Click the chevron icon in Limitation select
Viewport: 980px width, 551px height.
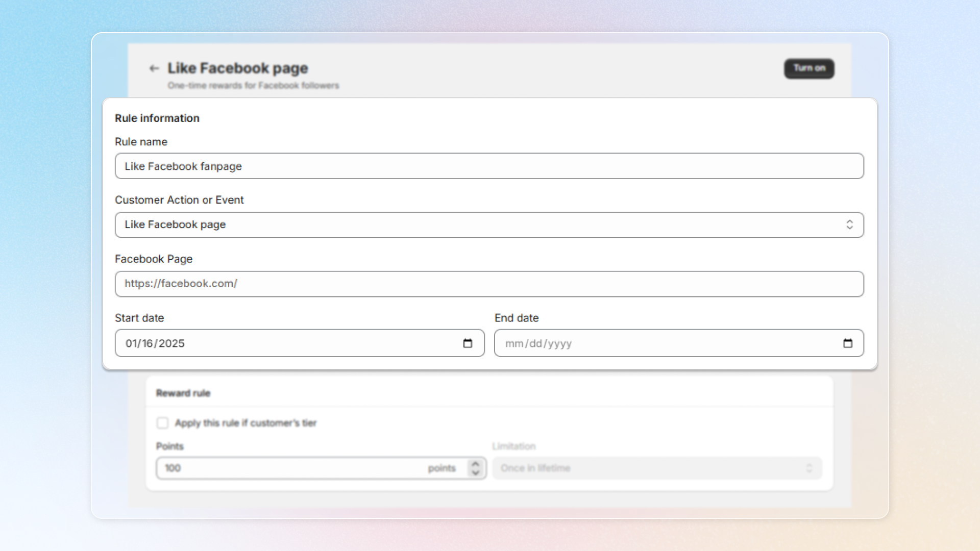click(x=809, y=468)
